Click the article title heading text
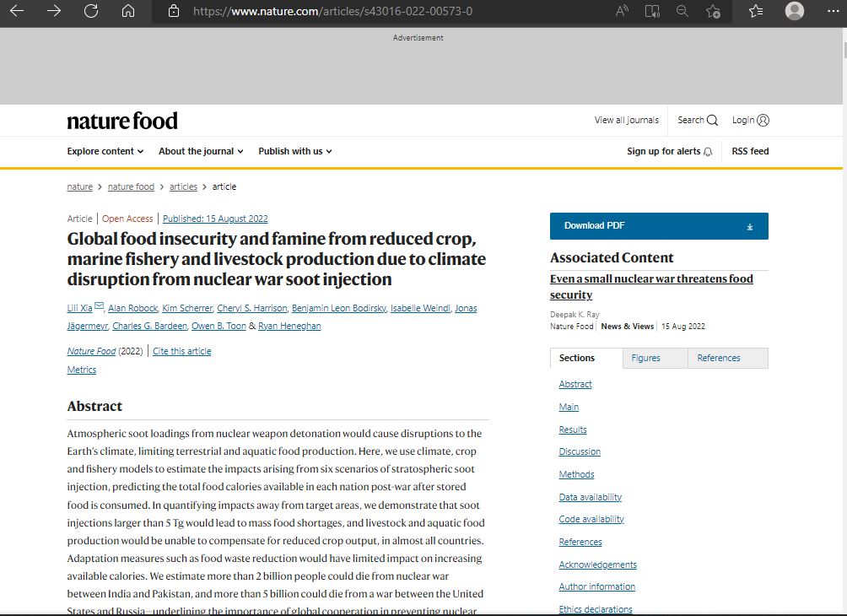847x616 pixels. (x=277, y=259)
